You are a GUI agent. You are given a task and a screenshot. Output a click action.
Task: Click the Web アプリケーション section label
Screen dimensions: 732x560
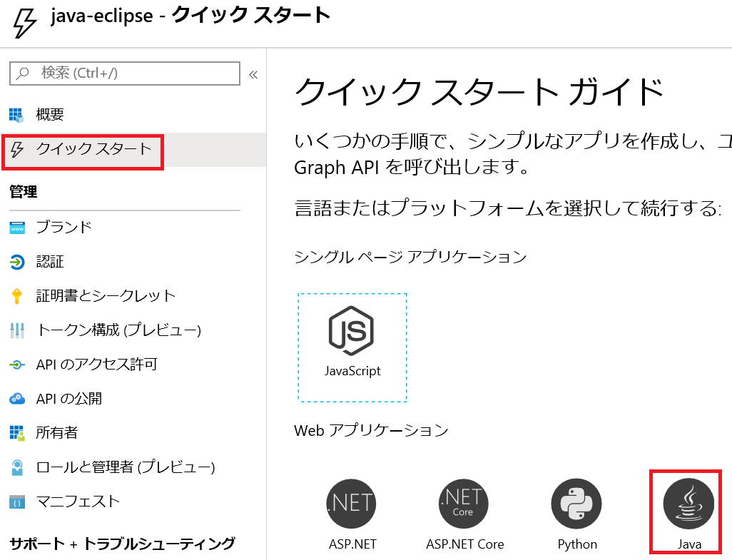point(371,431)
